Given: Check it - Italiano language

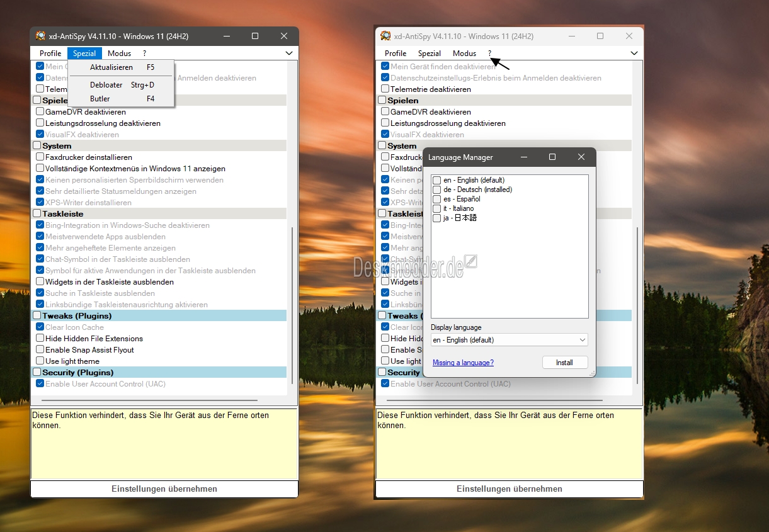Looking at the screenshot, I should tap(436, 208).
